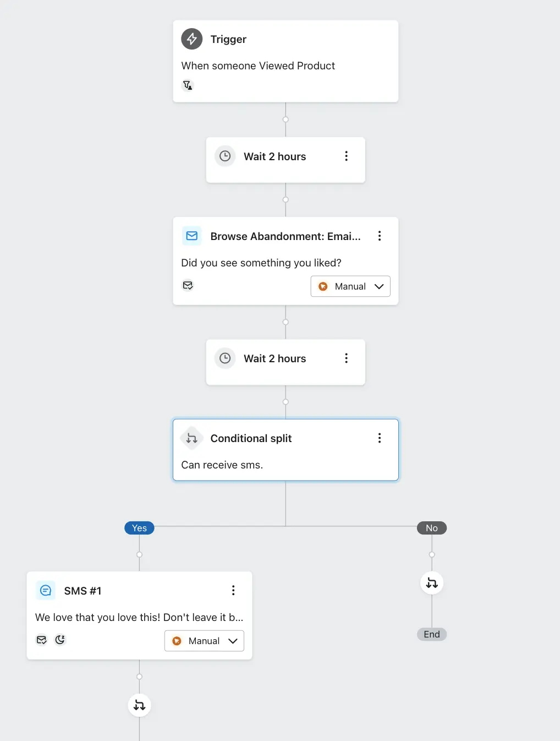560x741 pixels.
Task: Click the Browse Abandonment email envelope icon
Action: [192, 236]
